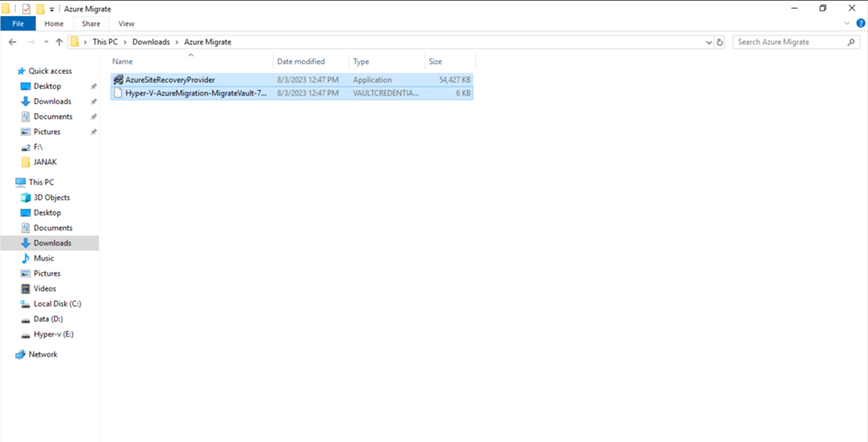This screenshot has height=442, width=868.
Task: Open Downloads under Quick access
Action: coord(52,101)
